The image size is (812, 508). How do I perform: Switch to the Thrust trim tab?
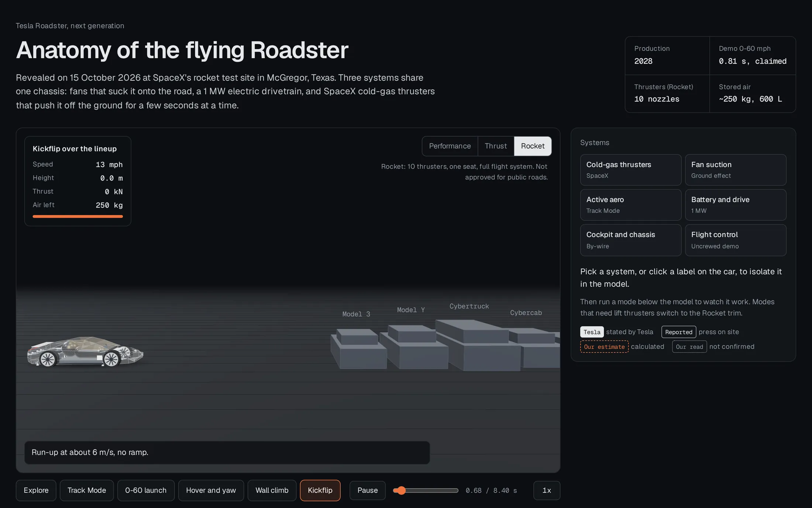[x=496, y=146]
